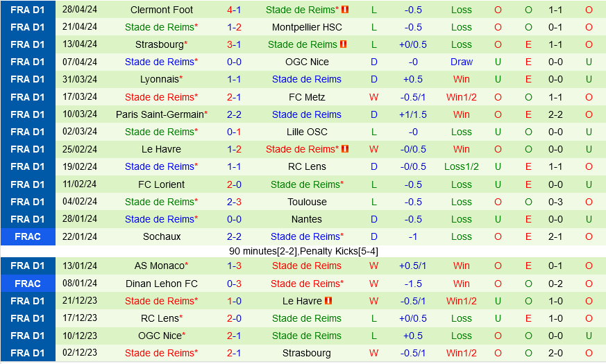Screen dimensions: 606x364
Task: Select AS Monaco team name
Action: [160, 266]
